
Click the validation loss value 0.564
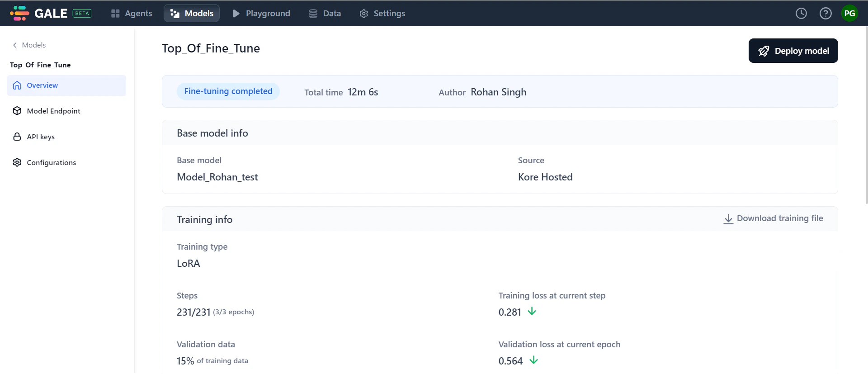coord(511,361)
